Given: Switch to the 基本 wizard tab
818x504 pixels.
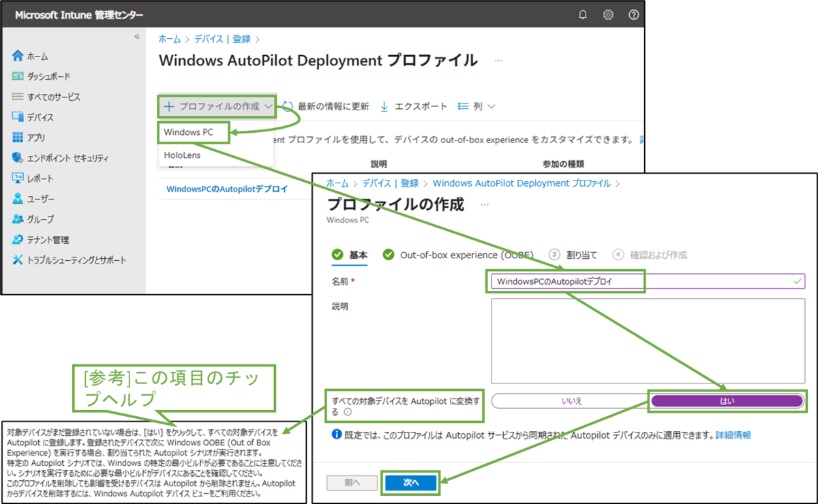Looking at the screenshot, I should coord(349,255).
